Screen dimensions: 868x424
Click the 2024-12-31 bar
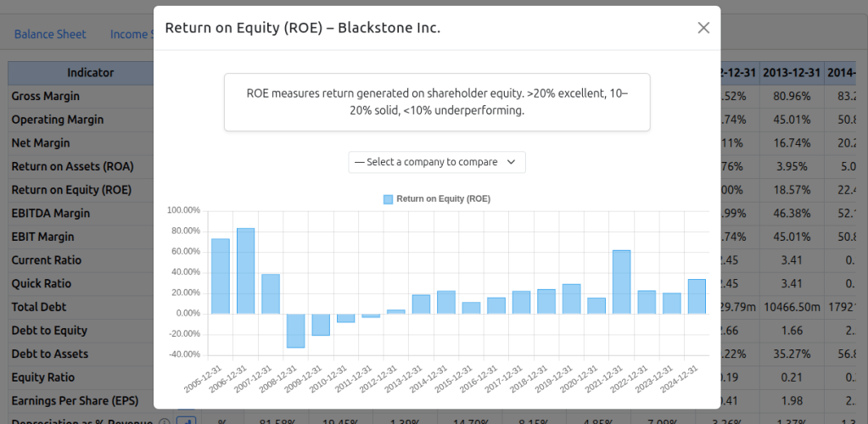coord(697,296)
